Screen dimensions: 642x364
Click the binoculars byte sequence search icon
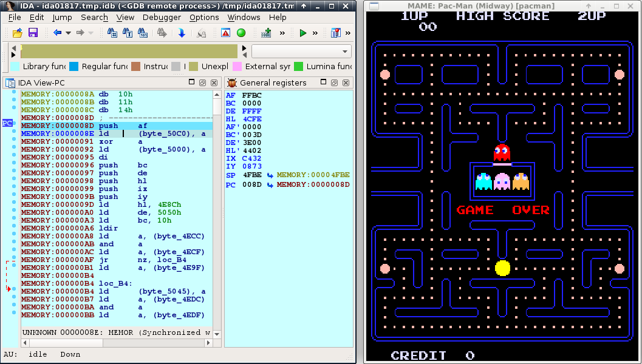pos(143,33)
